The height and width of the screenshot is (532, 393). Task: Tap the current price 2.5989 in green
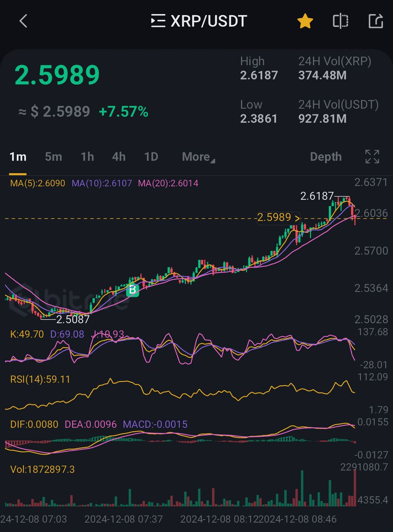pos(57,75)
